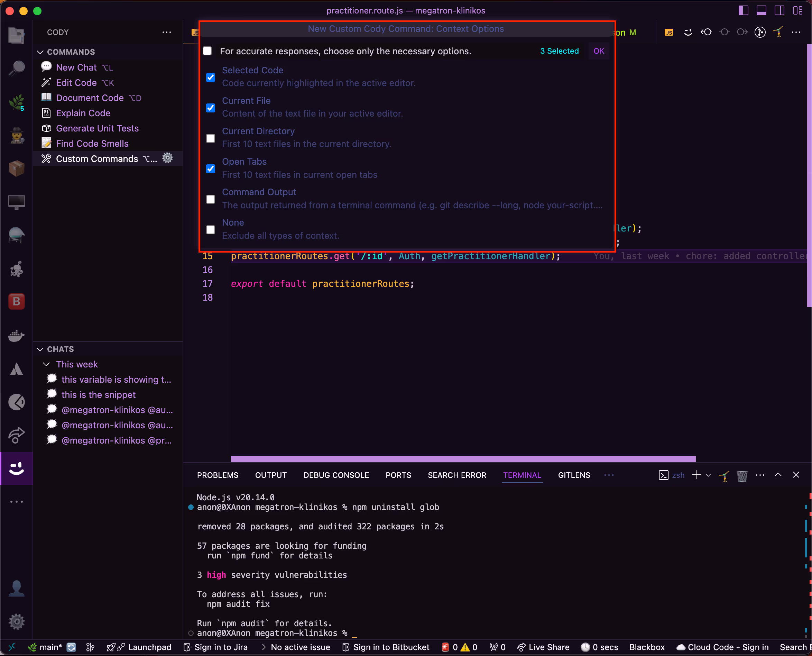The height and width of the screenshot is (656, 812).
Task: Kill terminal with the trash icon
Action: 742,475
